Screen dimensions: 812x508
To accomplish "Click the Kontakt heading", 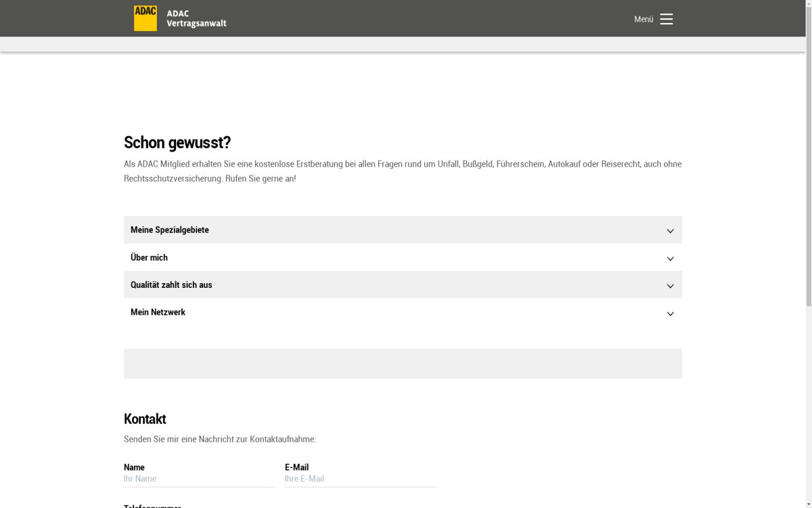I will click(x=145, y=419).
